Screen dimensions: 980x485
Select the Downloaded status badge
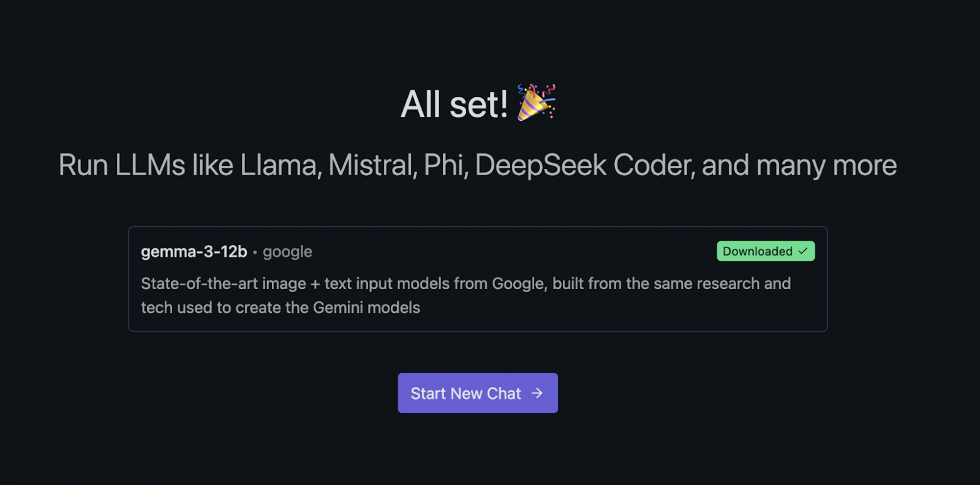765,251
